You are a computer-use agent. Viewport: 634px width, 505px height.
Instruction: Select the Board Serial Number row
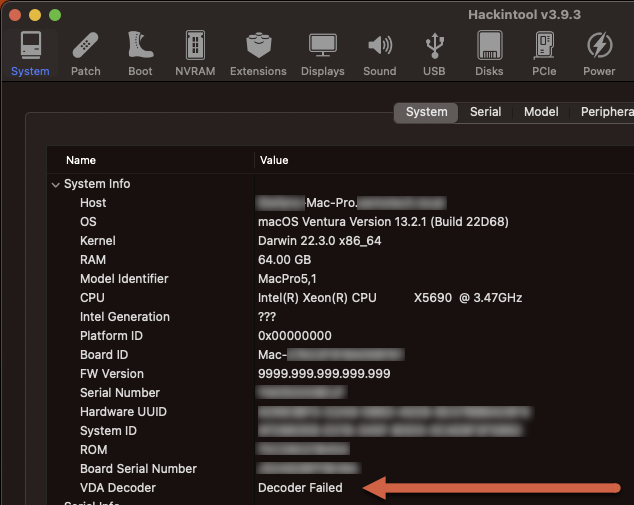tap(340, 469)
